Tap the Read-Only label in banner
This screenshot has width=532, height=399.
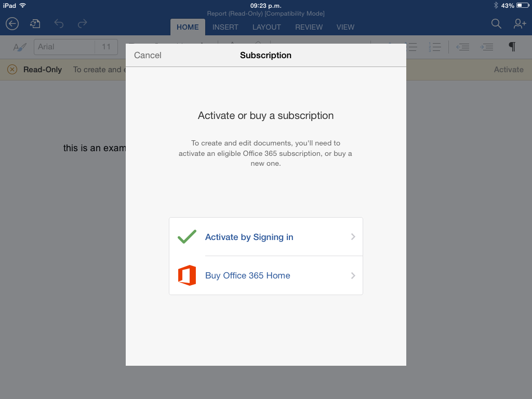click(43, 70)
